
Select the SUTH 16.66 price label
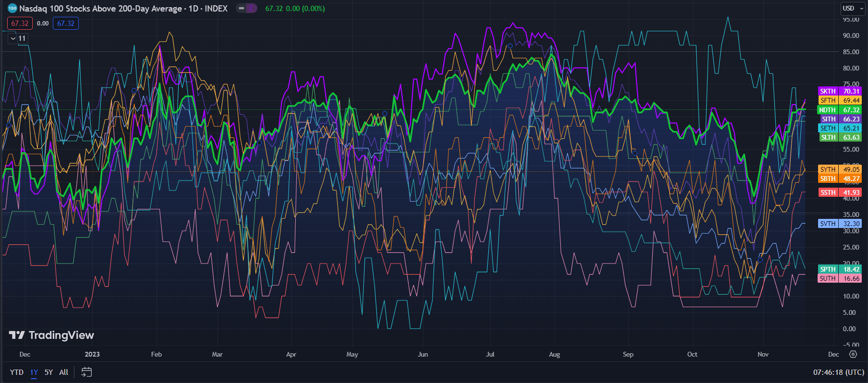pyautogui.click(x=840, y=278)
